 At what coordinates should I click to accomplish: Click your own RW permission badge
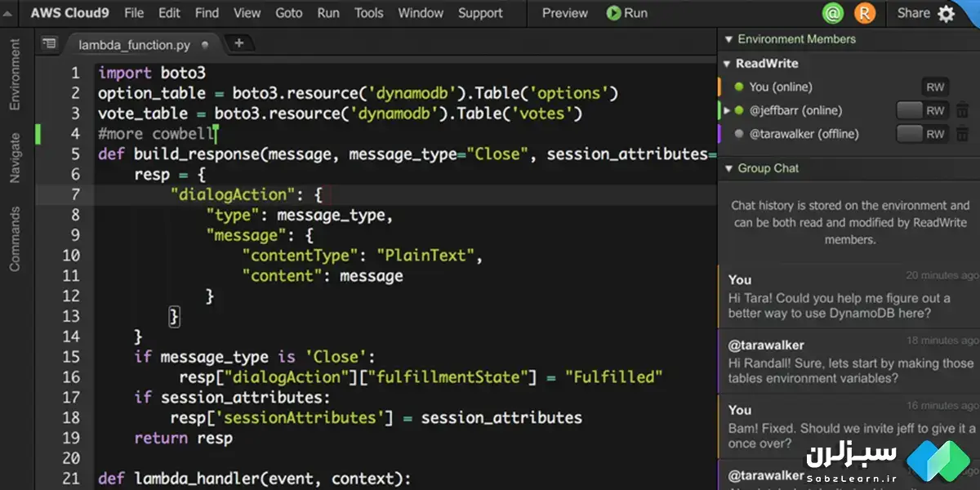pos(934,87)
